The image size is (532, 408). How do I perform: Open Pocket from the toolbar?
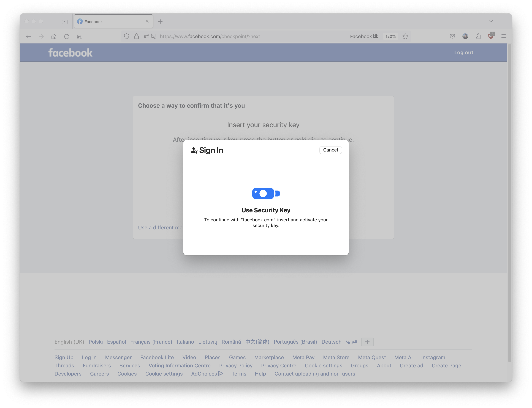pyautogui.click(x=452, y=36)
